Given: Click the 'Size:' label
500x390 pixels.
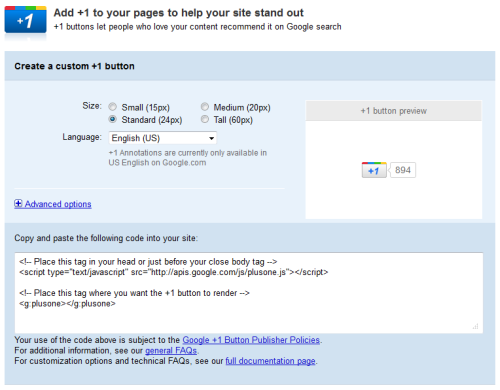Looking at the screenshot, I should point(92,106).
